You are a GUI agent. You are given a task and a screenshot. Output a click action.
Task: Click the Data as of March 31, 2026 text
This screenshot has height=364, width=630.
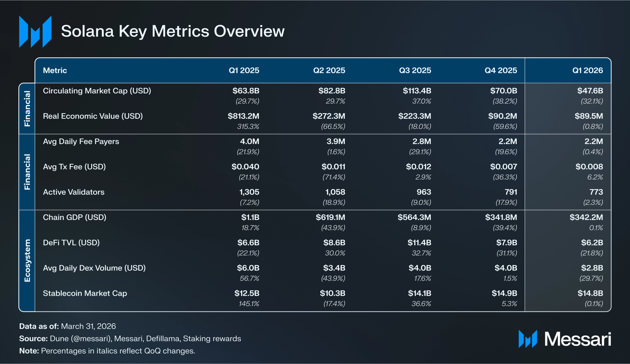(x=68, y=326)
